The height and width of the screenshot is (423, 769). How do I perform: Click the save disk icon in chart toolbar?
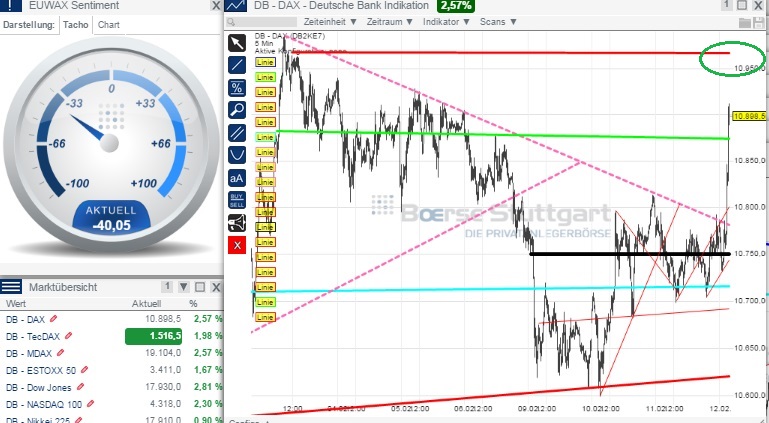pyautogui.click(x=759, y=22)
